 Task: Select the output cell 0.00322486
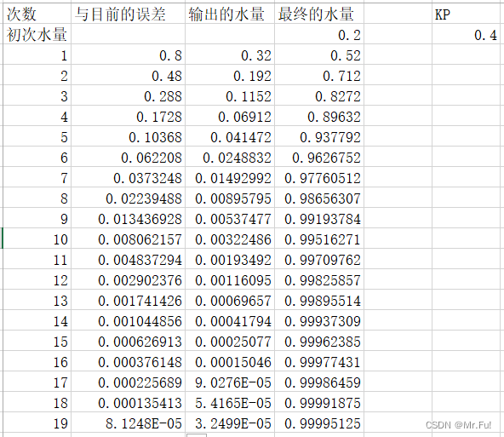tap(230, 239)
